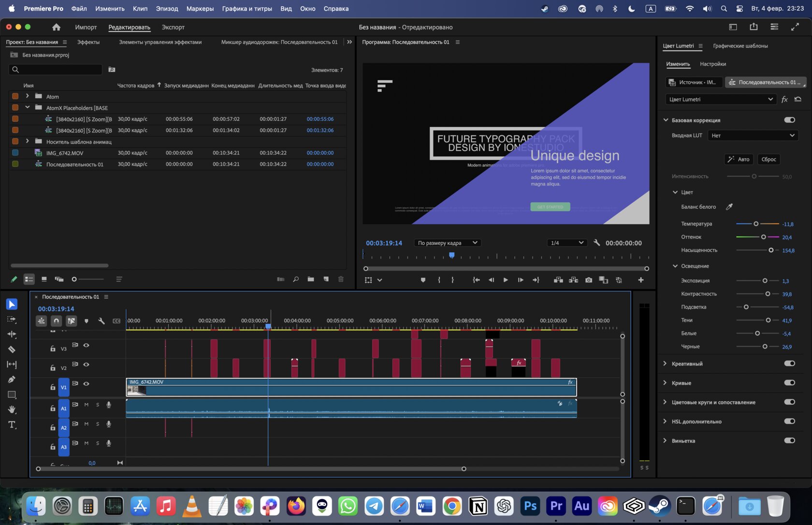812x525 pixels.
Task: Toggle Виньетка section switch
Action: (x=790, y=440)
